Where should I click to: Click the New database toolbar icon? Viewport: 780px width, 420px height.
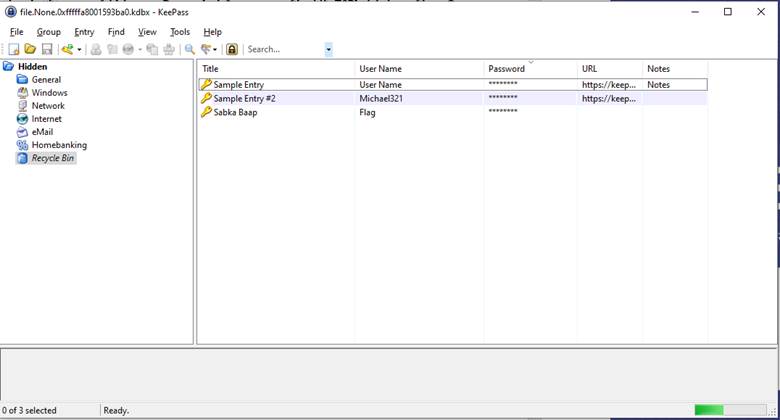pos(14,49)
